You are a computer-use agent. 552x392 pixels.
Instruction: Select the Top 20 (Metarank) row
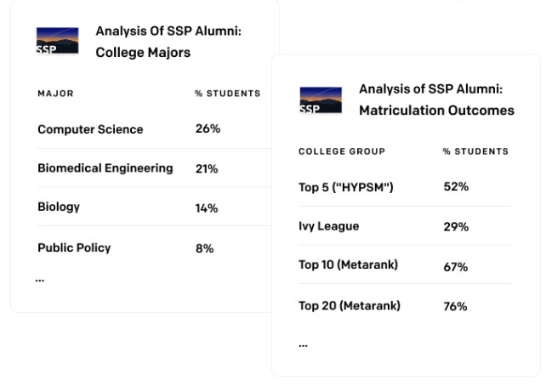[x=405, y=305]
